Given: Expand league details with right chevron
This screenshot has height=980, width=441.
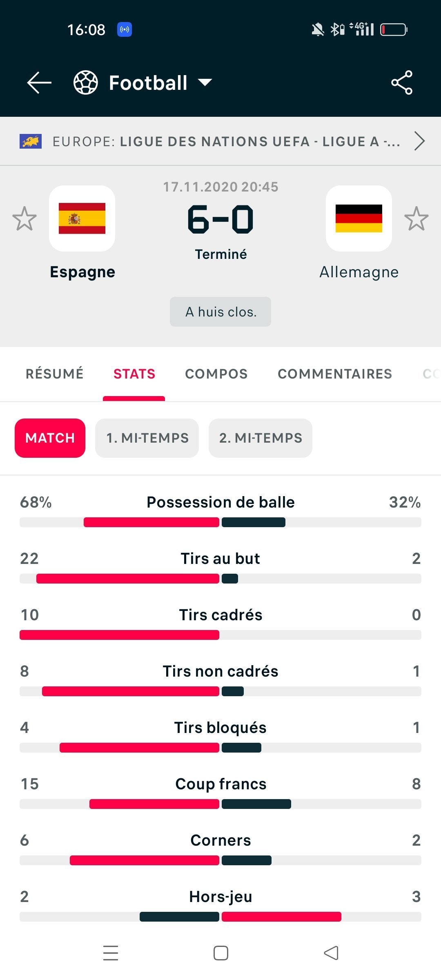Looking at the screenshot, I should point(419,141).
